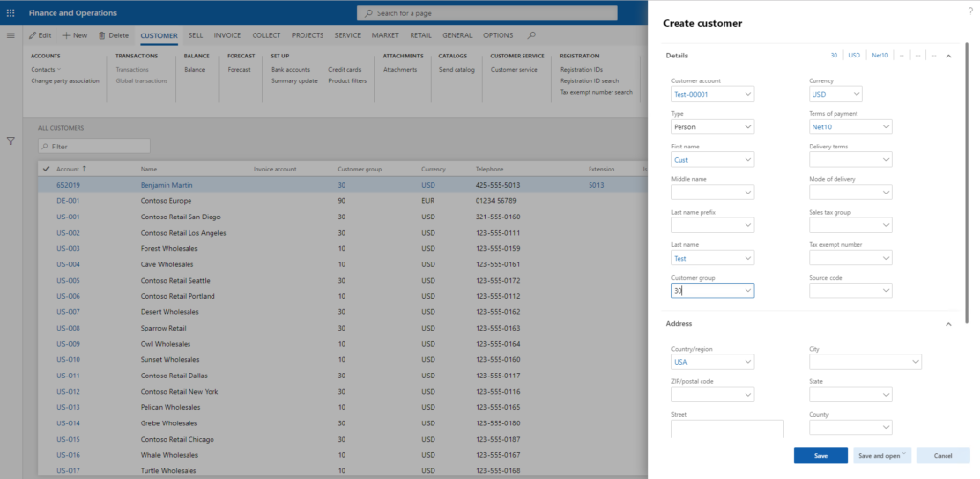Screen dimensions: 980x479
Task: Click the Edit pencil button
Action: [x=40, y=35]
